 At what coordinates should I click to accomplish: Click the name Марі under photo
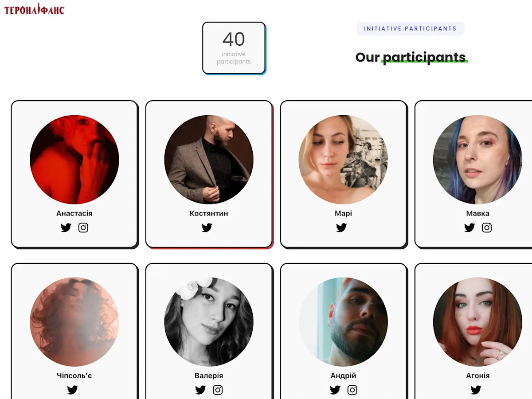click(x=343, y=213)
